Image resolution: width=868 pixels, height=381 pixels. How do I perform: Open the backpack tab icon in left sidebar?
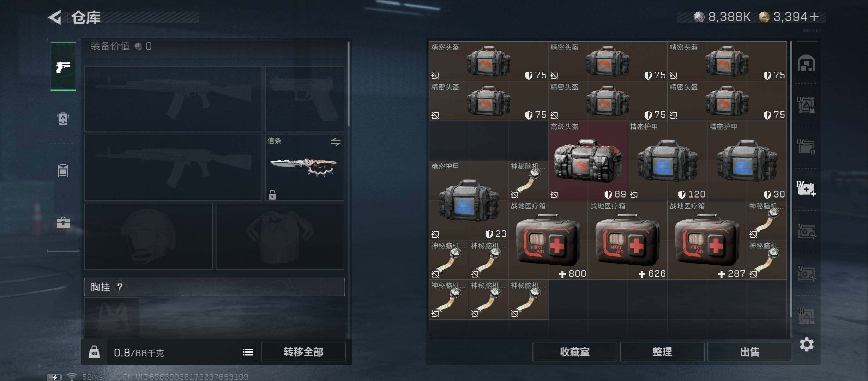(x=63, y=119)
